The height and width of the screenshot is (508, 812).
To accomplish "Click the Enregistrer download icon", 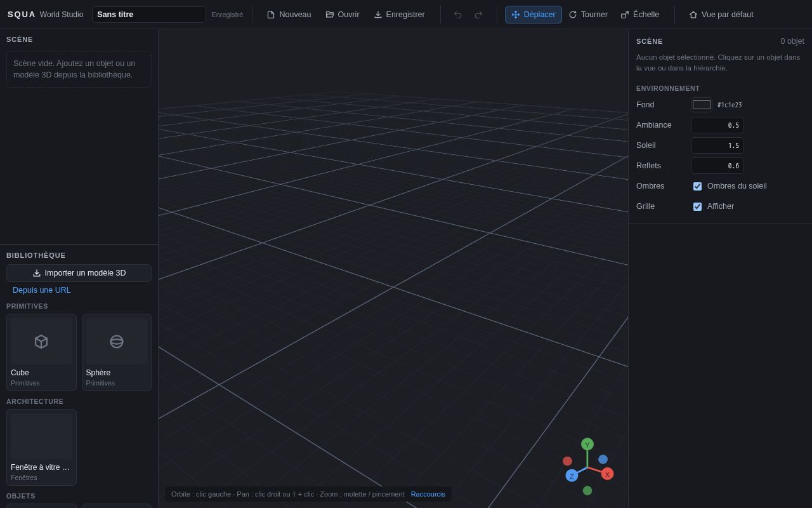I will point(378,15).
